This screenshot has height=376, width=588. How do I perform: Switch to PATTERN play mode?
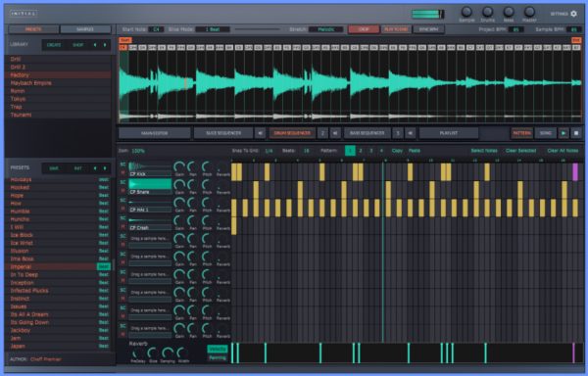tap(521, 133)
